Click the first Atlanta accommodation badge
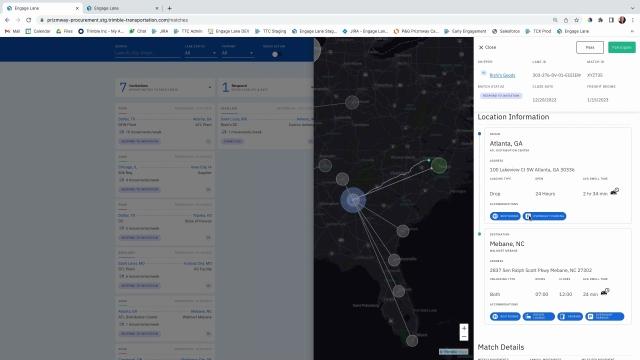 (505, 216)
